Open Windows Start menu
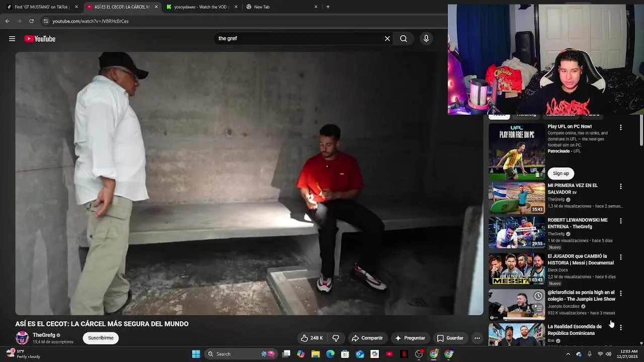644x362 pixels. 196,354
